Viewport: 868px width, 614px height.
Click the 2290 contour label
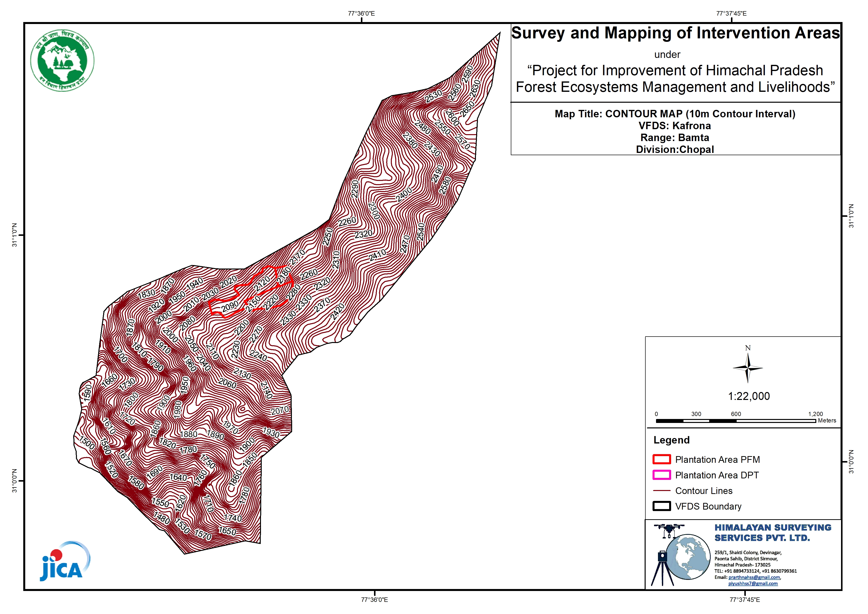[x=355, y=189]
